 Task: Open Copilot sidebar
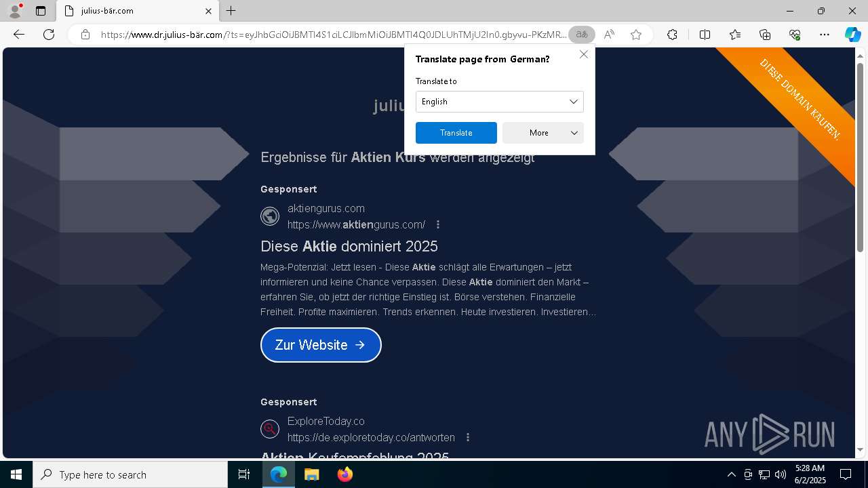coord(852,35)
